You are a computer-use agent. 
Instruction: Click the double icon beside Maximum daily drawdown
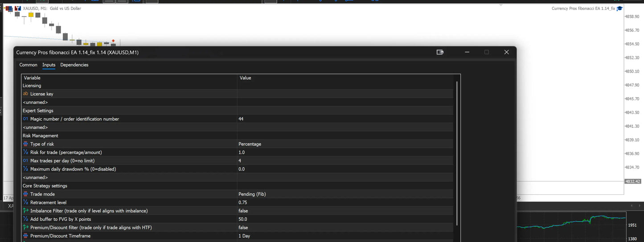pos(25,169)
